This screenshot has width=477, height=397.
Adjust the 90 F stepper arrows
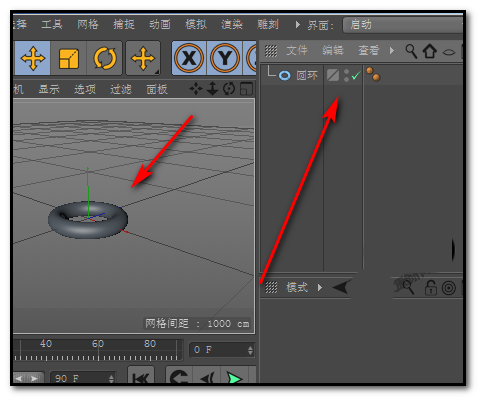[111, 378]
